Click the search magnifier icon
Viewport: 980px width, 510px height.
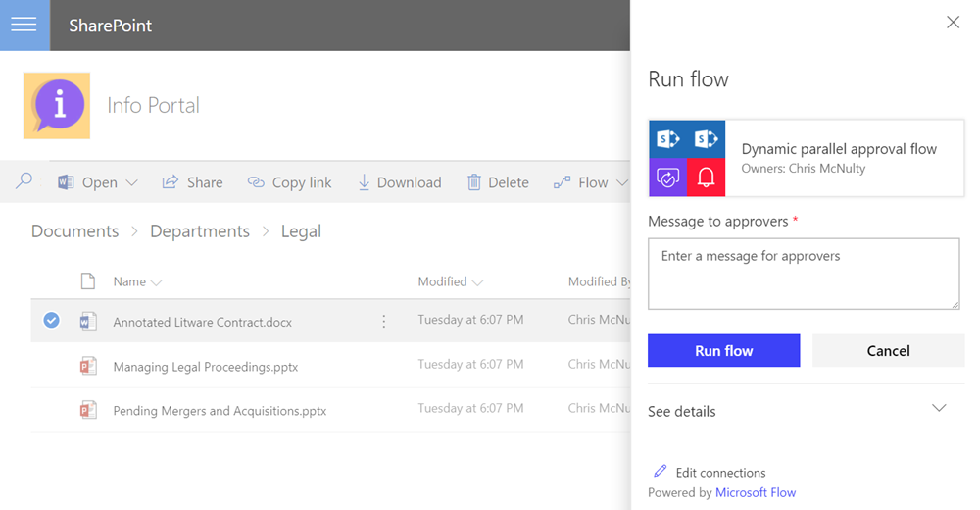tap(24, 181)
